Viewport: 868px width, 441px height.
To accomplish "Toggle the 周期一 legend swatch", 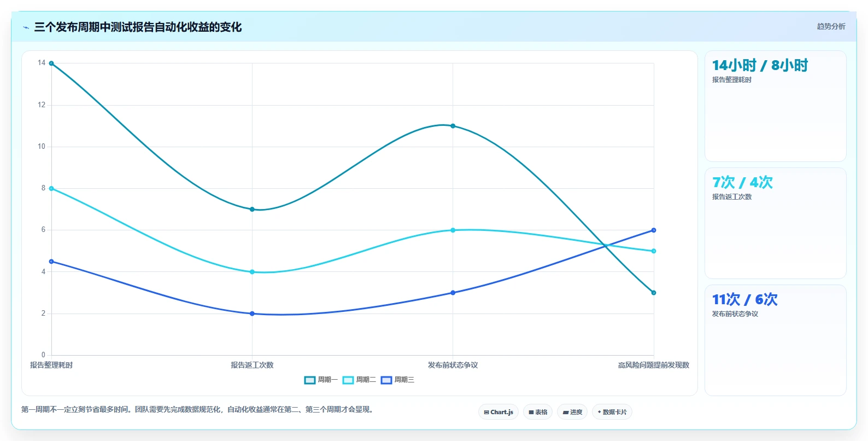I will 310,380.
